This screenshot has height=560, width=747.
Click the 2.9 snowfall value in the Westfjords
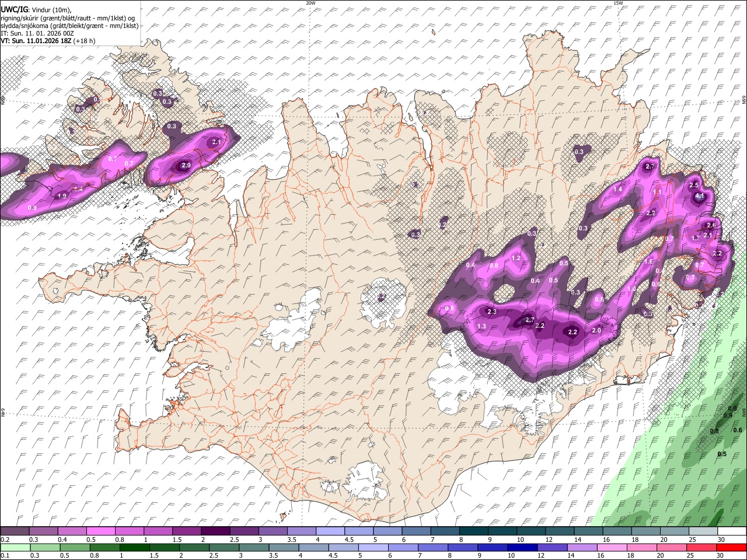pyautogui.click(x=186, y=166)
